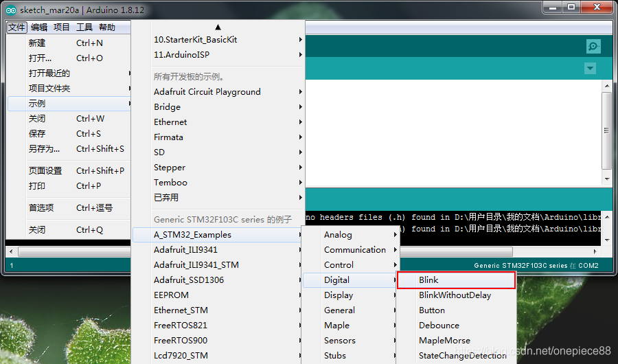Screen dimensions: 618x364
Task: Open the 帮助 menu
Action: point(107,27)
